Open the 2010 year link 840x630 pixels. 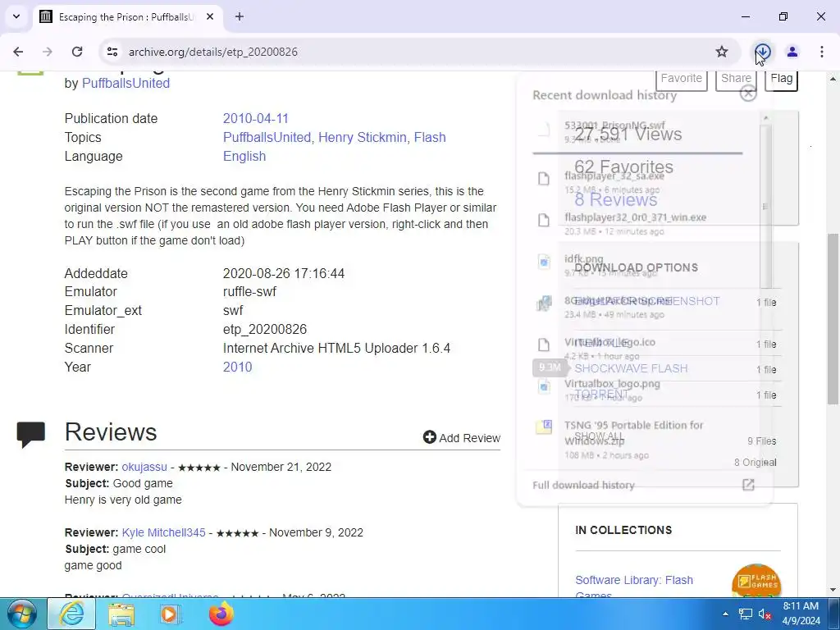(x=237, y=367)
